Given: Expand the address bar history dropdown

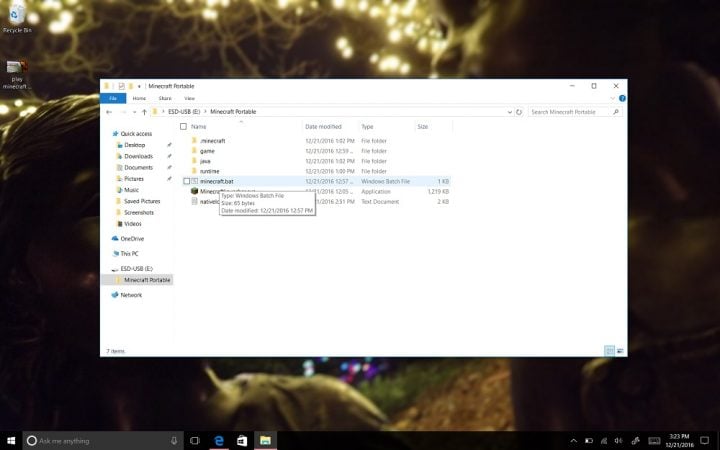Looking at the screenshot, I should (509, 112).
